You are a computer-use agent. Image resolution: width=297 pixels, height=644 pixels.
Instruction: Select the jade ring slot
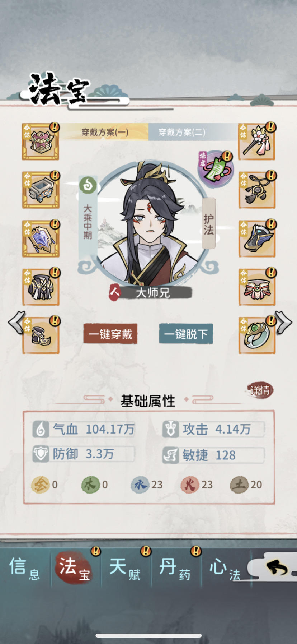257,335
